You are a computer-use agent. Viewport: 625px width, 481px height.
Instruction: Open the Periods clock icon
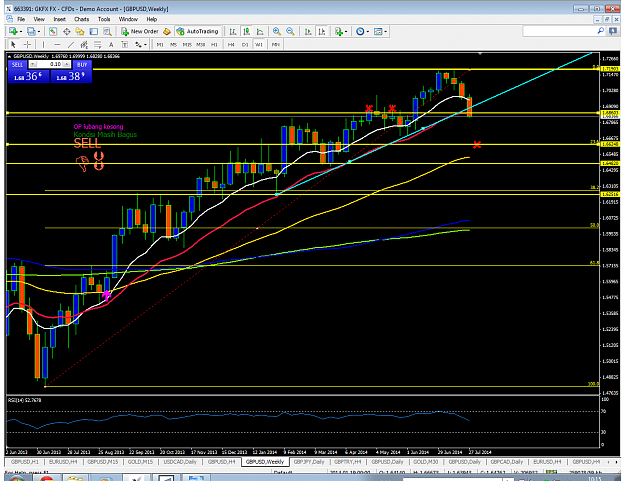(360, 31)
